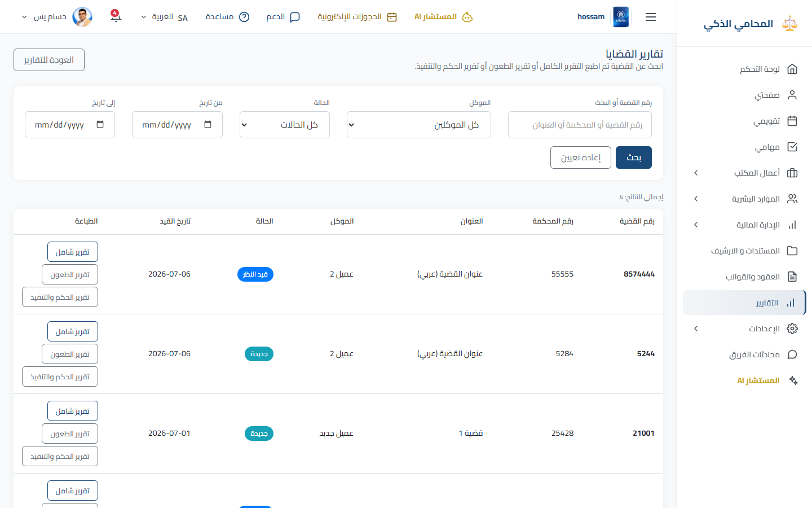Open date picker icon in من تاريخ field
This screenshot has height=508, width=812.
pyautogui.click(x=208, y=125)
